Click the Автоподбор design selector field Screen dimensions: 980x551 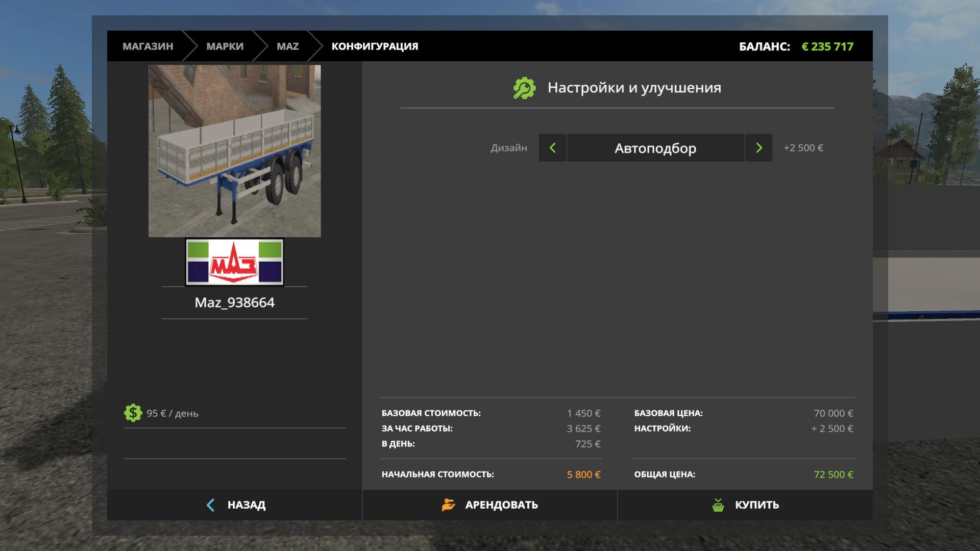[655, 148]
